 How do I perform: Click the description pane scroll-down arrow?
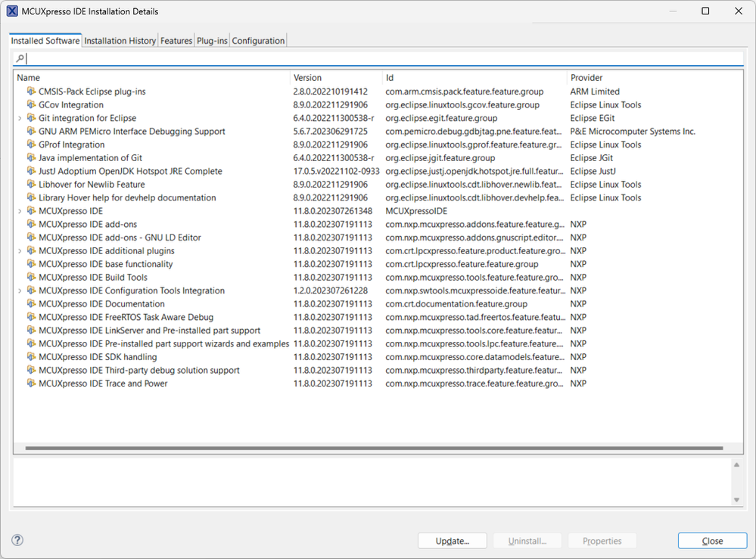click(x=736, y=500)
